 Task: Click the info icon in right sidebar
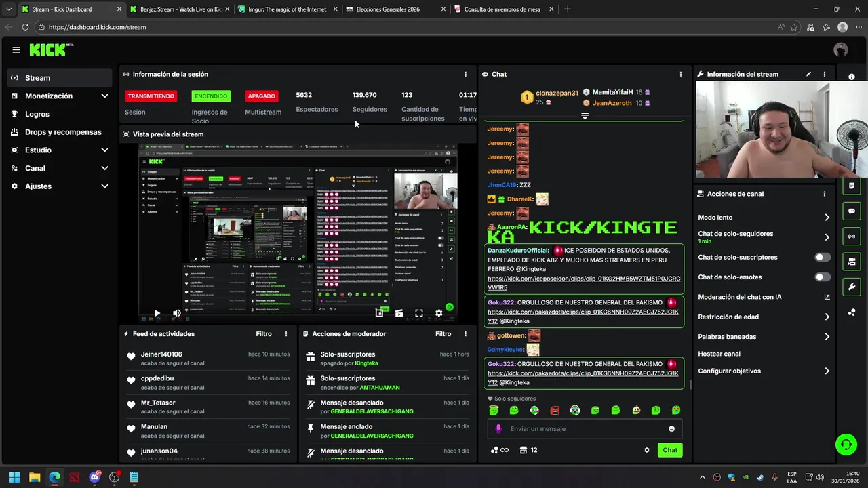pos(852,77)
